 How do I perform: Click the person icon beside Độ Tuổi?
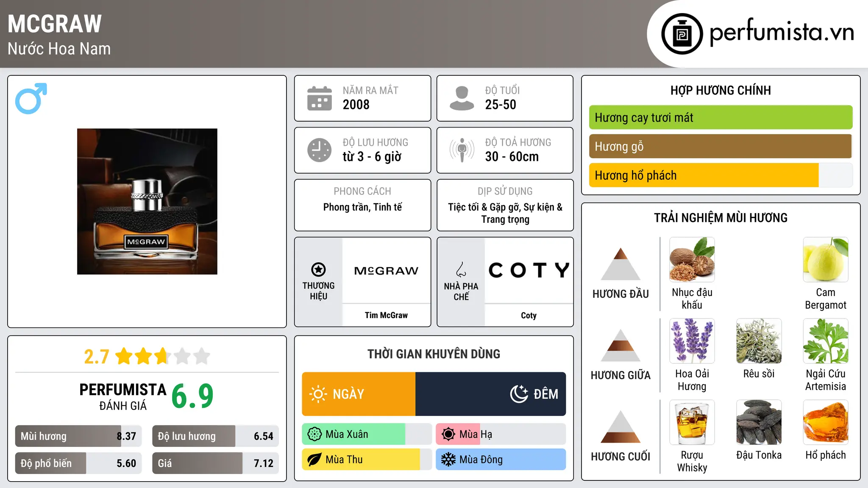click(x=462, y=98)
